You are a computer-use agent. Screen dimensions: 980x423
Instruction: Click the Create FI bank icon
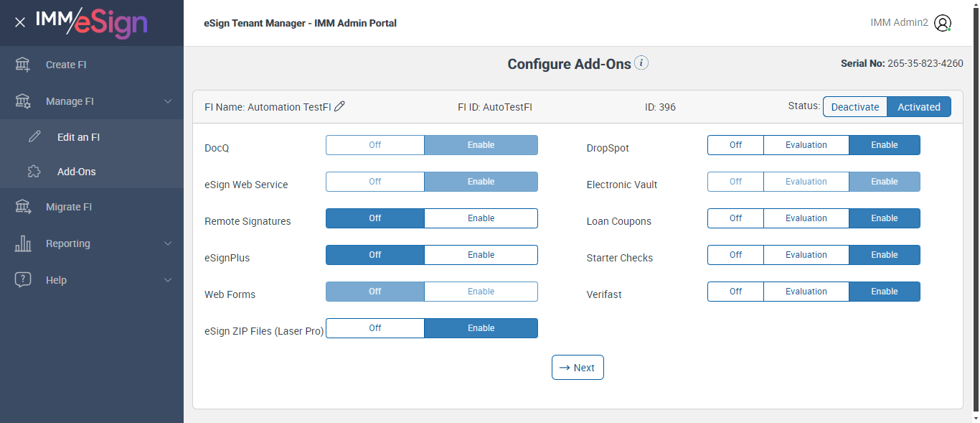point(23,65)
